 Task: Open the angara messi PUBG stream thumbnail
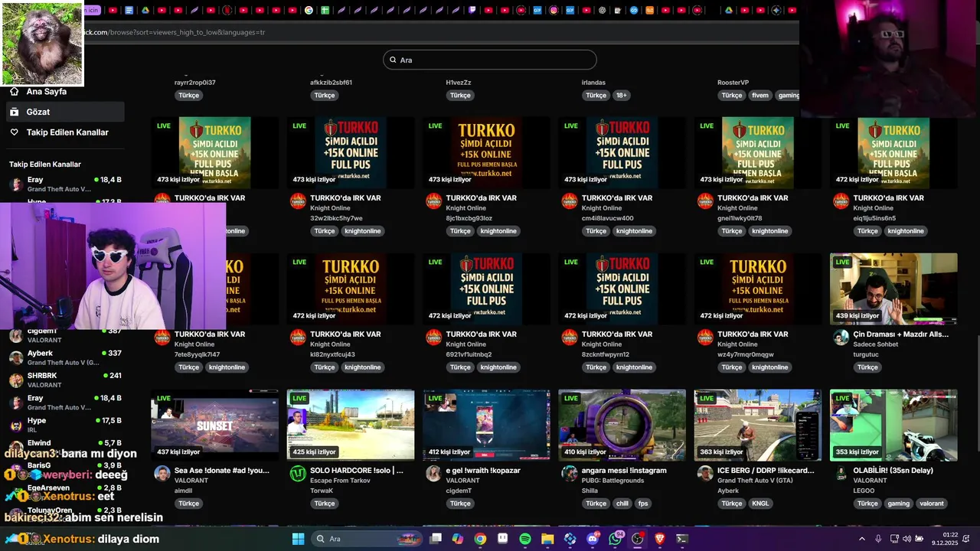(622, 425)
